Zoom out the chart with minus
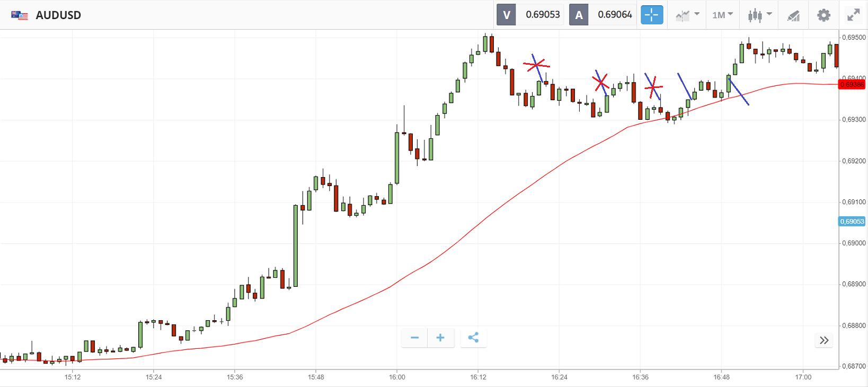868x387 pixels. click(414, 338)
